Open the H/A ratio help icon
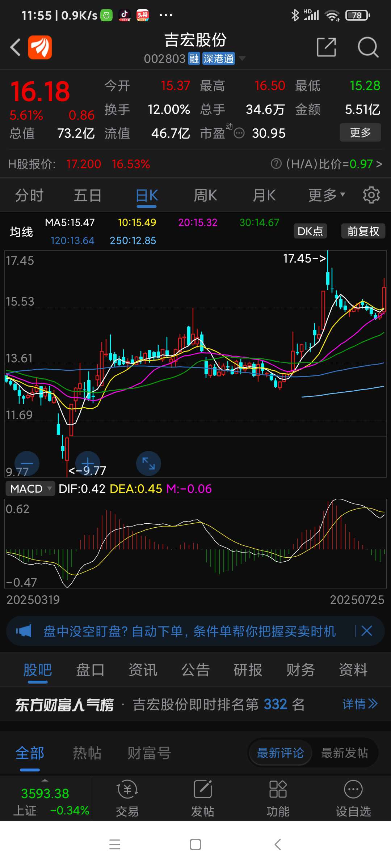 (276, 164)
